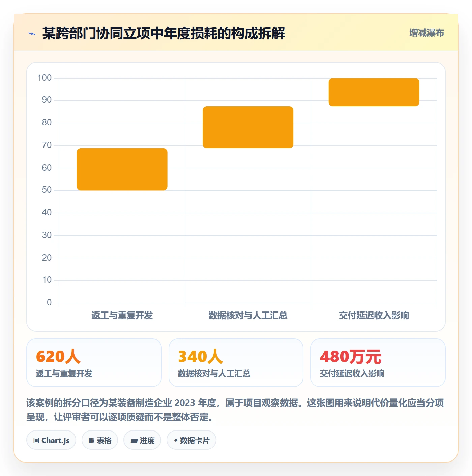Click the y-axis value 0
Viewport: 472px width, 476px height.
coord(49,302)
